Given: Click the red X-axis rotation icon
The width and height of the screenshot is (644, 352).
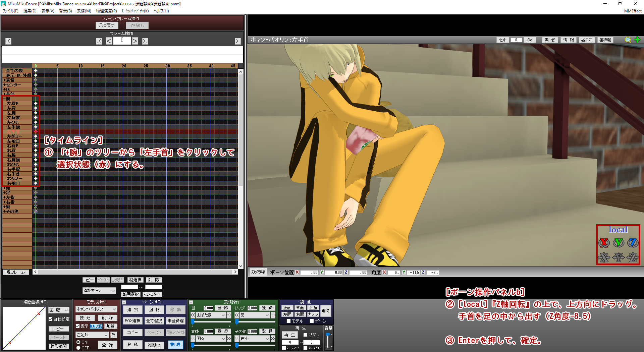Looking at the screenshot, I should click(604, 242).
